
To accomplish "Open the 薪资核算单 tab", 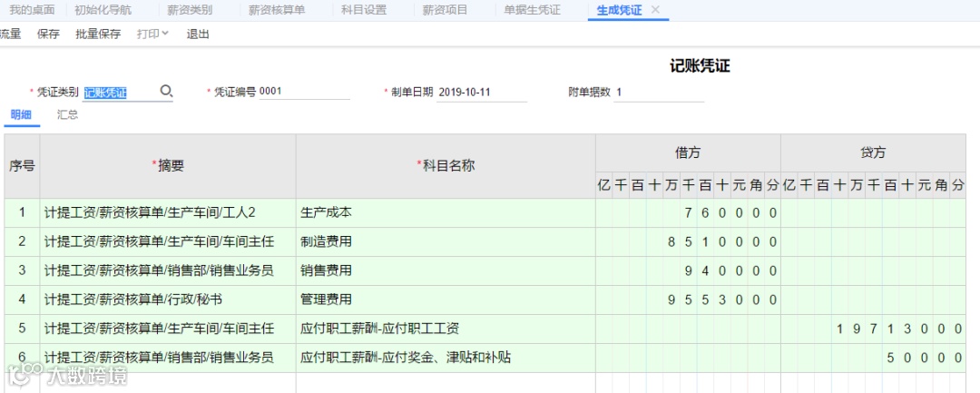I will [277, 10].
